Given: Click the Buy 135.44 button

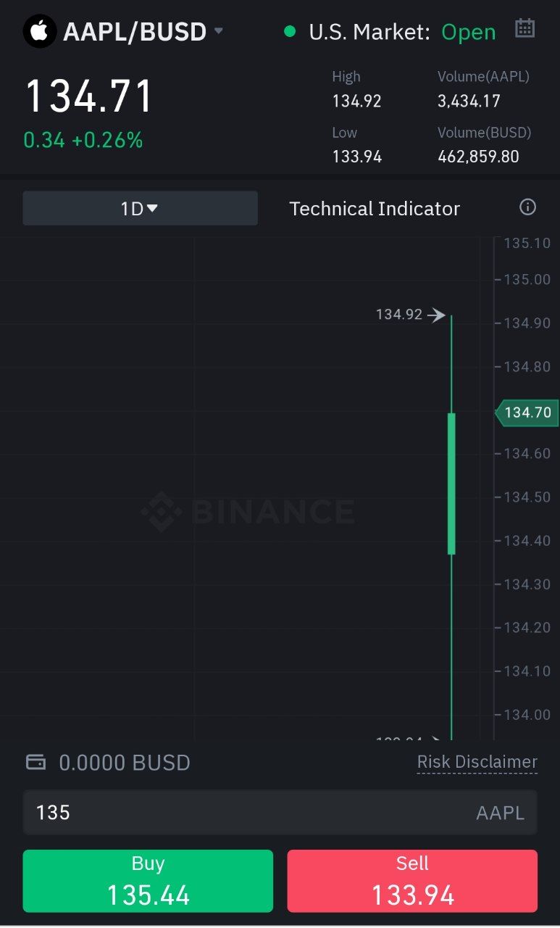Looking at the screenshot, I should (x=148, y=881).
